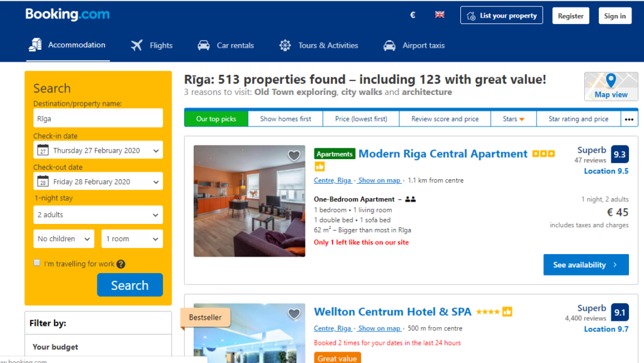
Task: Open the No children dropdown
Action: tap(64, 238)
